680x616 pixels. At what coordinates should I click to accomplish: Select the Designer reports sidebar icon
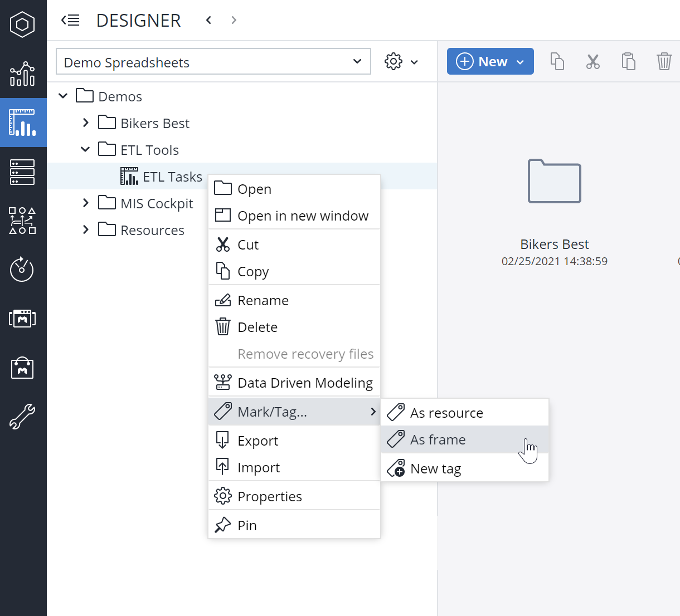(22, 123)
